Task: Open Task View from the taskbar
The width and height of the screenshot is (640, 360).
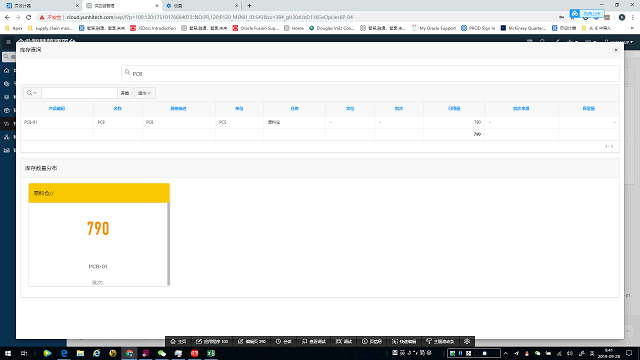Action: tap(24, 353)
